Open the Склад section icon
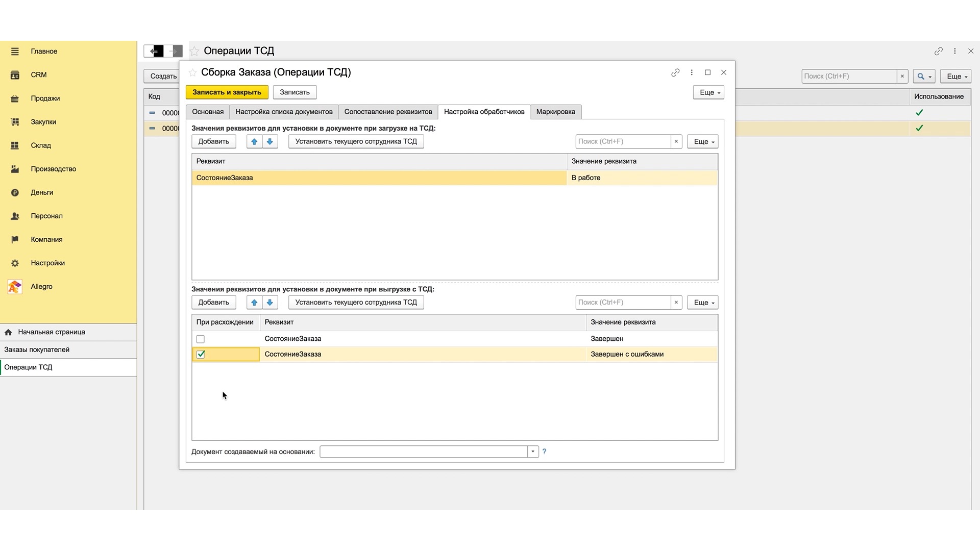Viewport: 980px width, 551px height. click(15, 145)
